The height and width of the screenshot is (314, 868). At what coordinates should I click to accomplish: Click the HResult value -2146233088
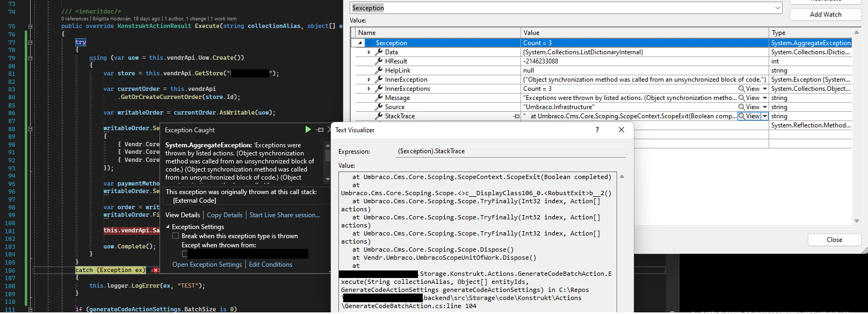tap(541, 61)
